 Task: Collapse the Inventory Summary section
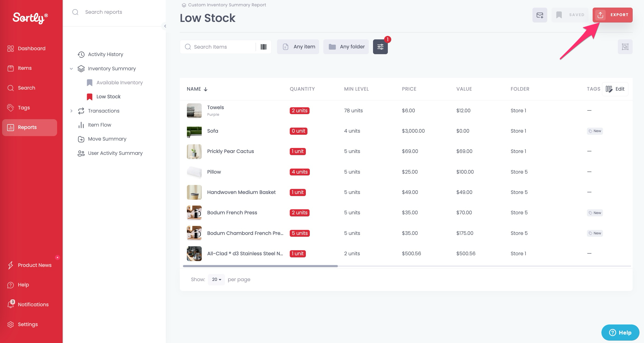point(71,68)
